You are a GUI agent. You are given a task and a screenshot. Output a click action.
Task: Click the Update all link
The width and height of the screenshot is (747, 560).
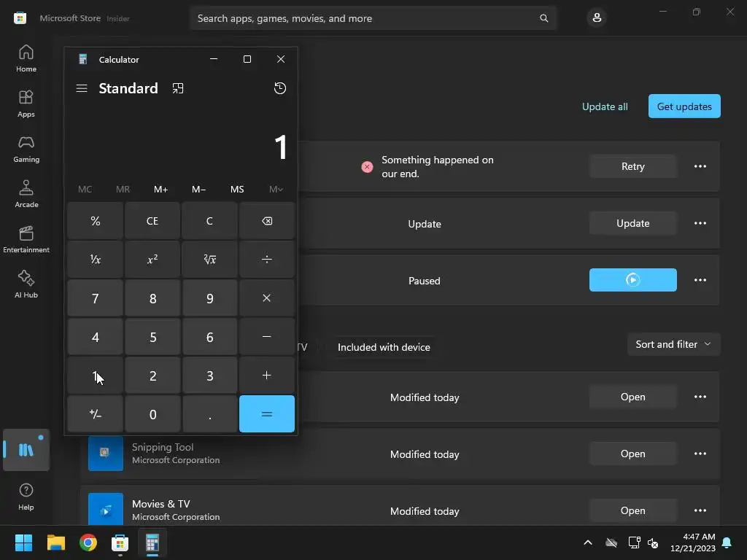[605, 106]
